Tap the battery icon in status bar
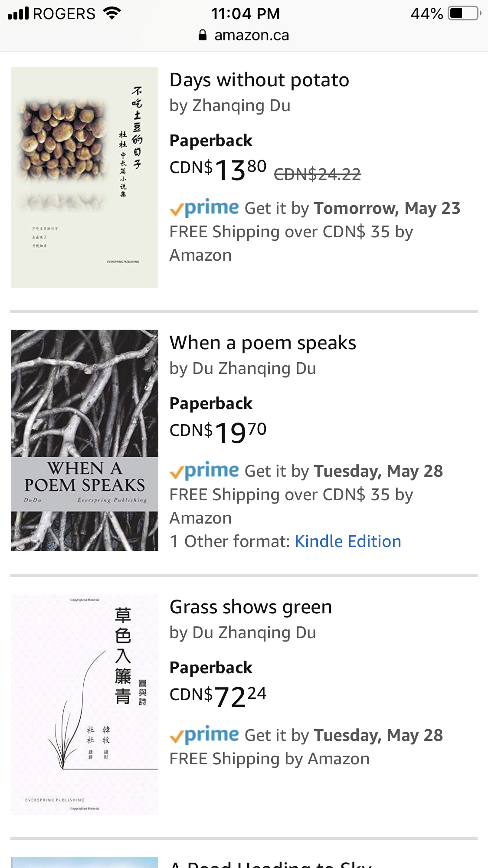 click(x=465, y=13)
